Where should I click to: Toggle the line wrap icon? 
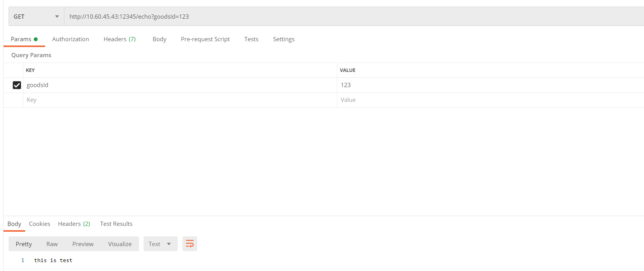coord(190,244)
